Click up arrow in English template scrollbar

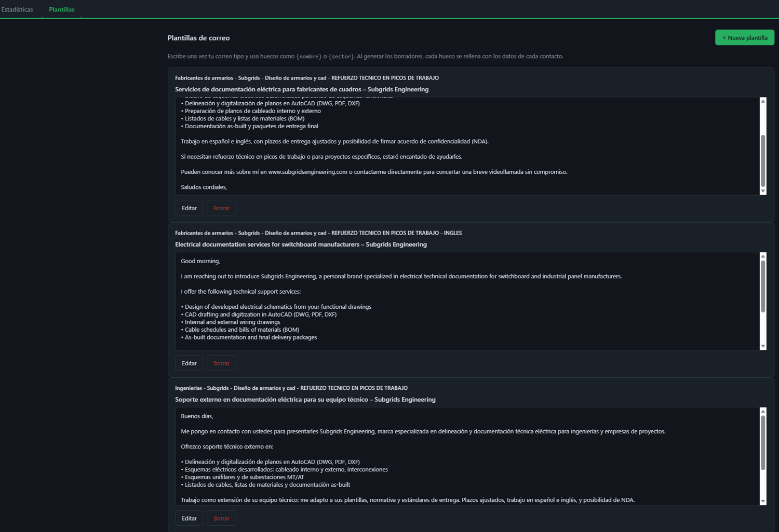[763, 256]
